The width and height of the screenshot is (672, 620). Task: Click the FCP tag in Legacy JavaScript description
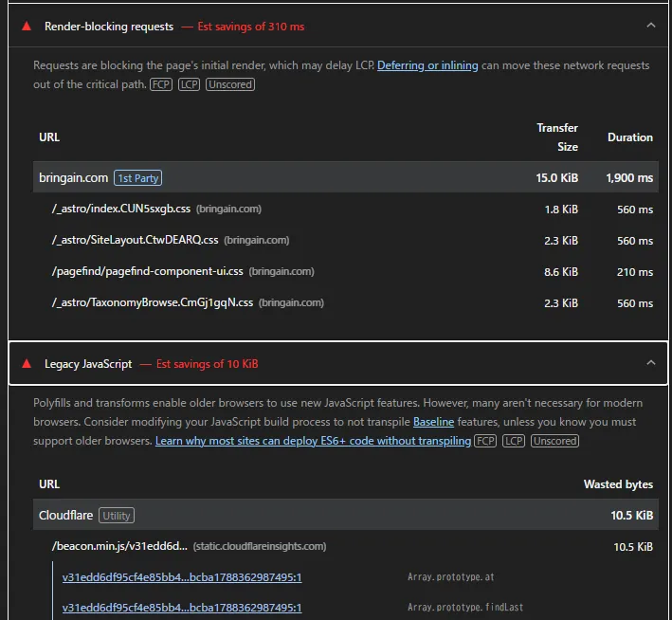point(485,441)
